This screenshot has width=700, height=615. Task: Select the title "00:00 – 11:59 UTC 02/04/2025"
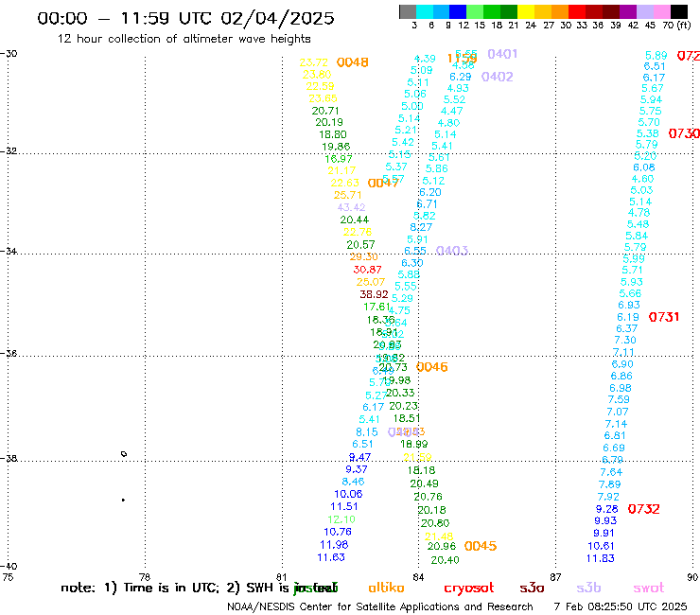click(185, 18)
